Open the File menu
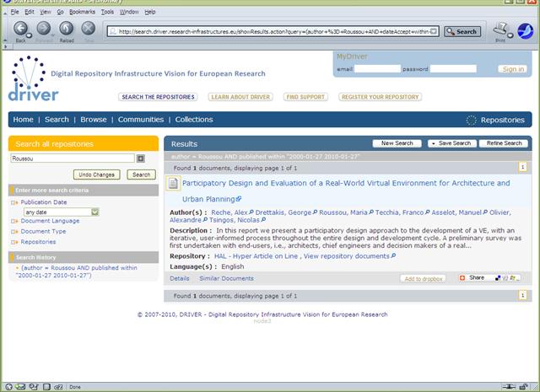 15,12
